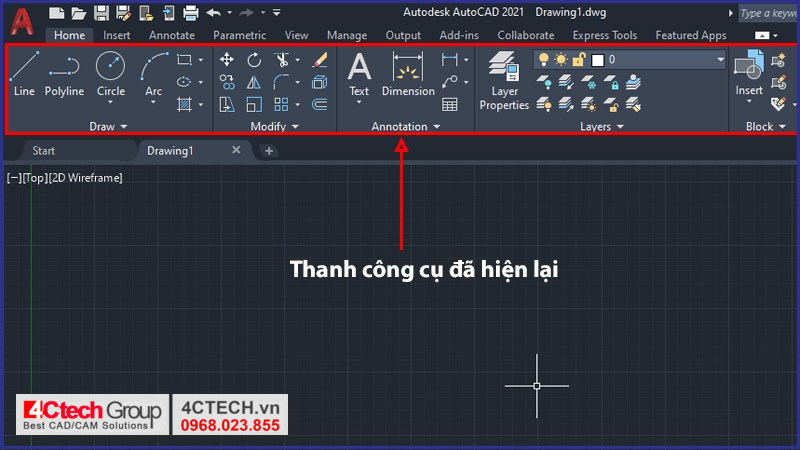Screen dimensions: 800x450
Task: Click the Hatch tool icon
Action: pyautogui.click(x=184, y=105)
